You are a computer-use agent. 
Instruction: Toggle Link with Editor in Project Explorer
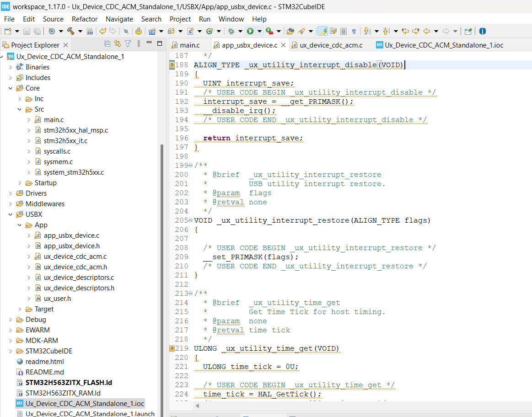tap(117, 43)
